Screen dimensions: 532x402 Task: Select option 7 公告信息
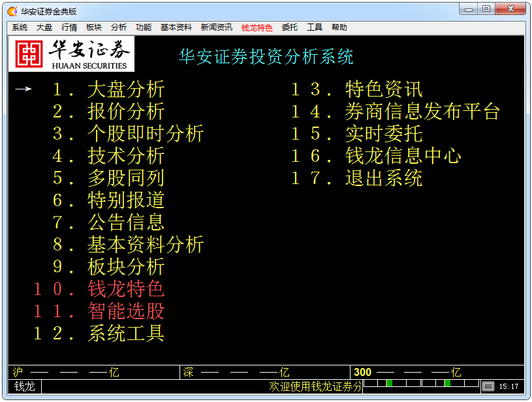(108, 223)
